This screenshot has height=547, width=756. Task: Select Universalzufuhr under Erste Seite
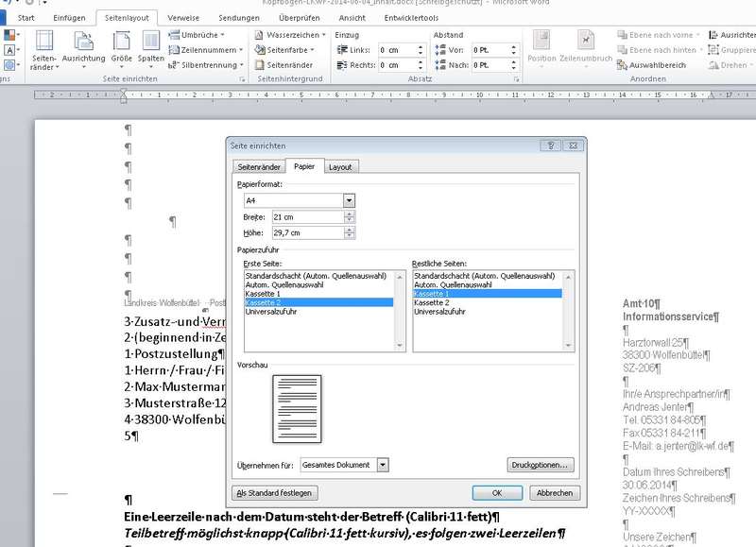(x=318, y=312)
